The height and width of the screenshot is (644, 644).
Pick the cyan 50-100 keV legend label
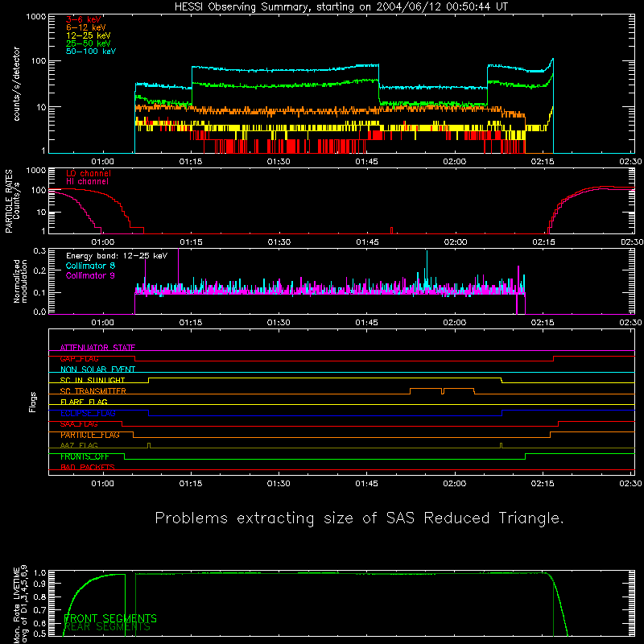(91, 52)
